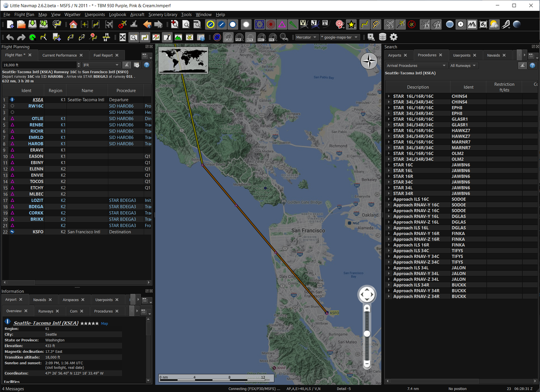Open the Arrival Procedures filter dropdown
The width and height of the screenshot is (540, 392).
click(416, 65)
